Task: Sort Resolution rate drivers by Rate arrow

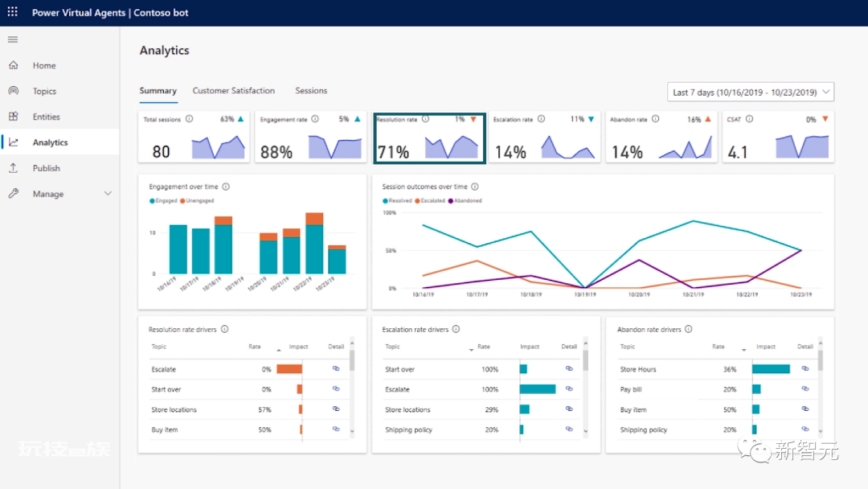Action: [278, 350]
